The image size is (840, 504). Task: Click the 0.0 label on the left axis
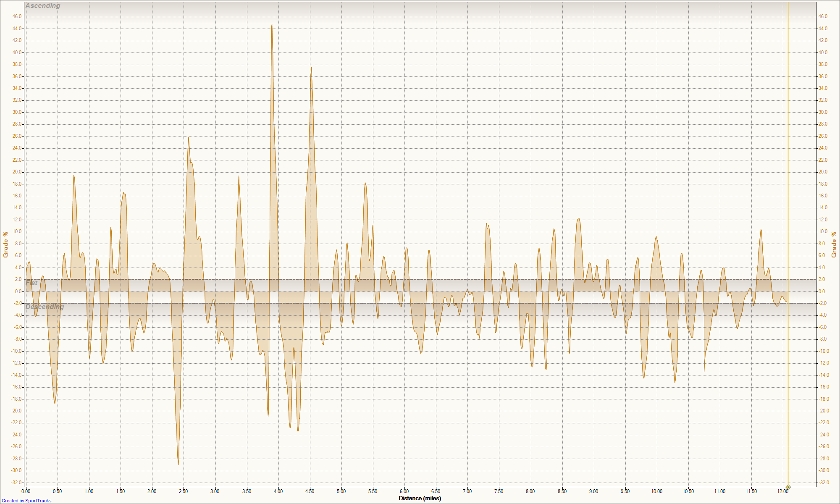pos(18,291)
